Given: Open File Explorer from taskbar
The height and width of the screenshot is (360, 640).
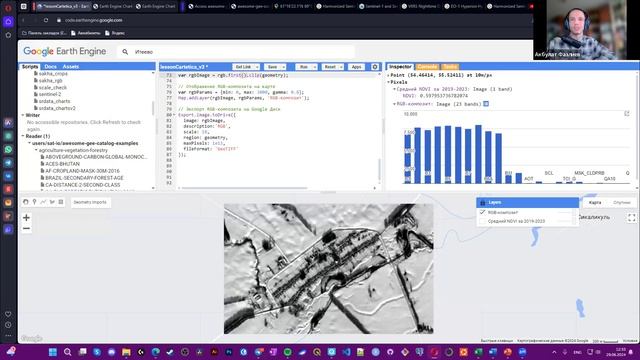Looking at the screenshot, I should tap(126, 352).
